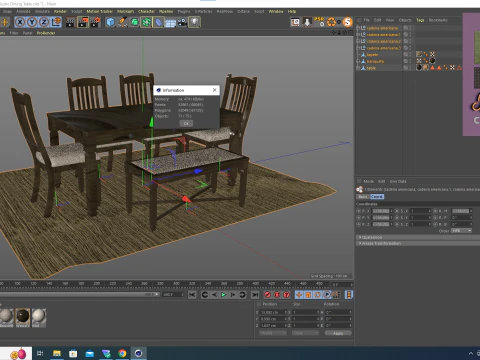Screen dimensions: 480x360
Task: Toggle the Z axis lock
Action: click(44, 22)
